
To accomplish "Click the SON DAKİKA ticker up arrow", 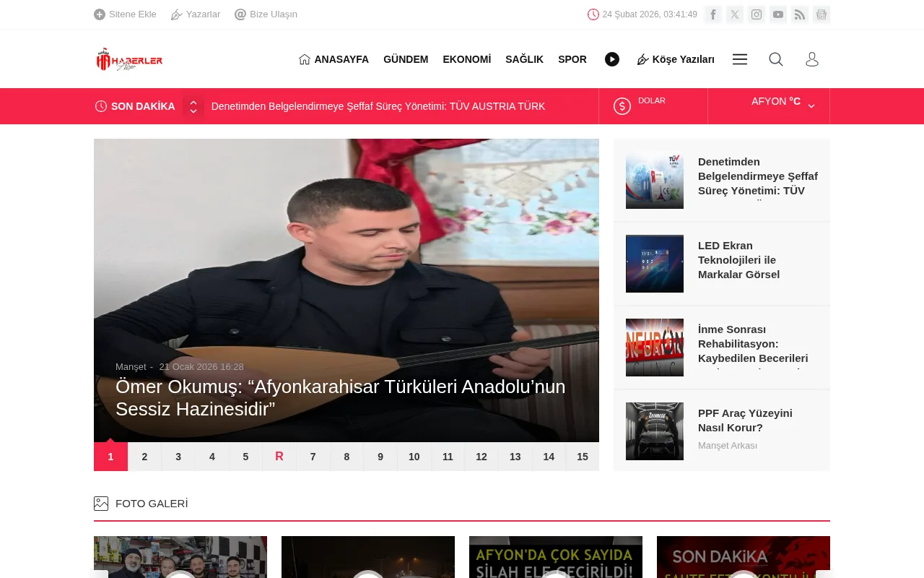I will click(x=193, y=101).
